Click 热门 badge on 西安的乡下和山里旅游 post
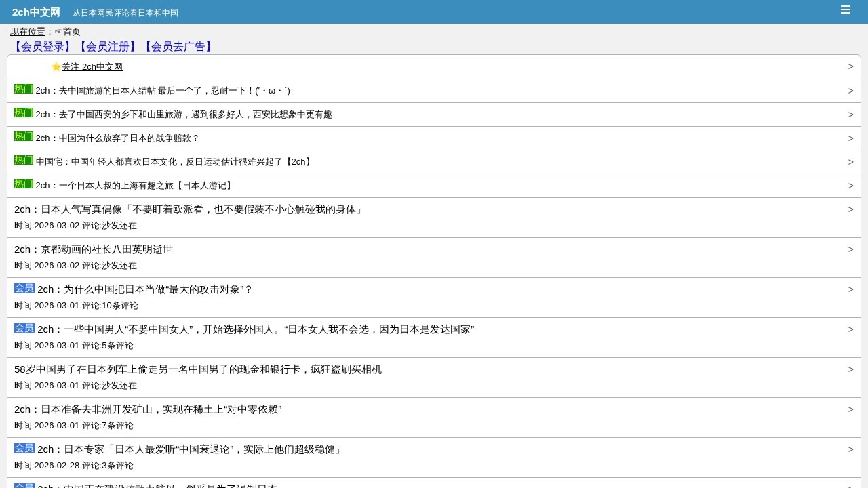 tap(24, 113)
